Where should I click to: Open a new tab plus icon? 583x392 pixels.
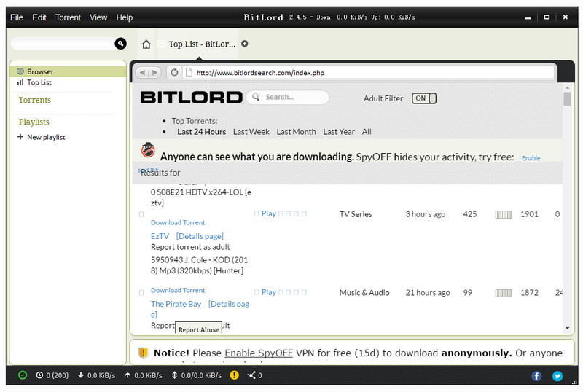click(245, 44)
